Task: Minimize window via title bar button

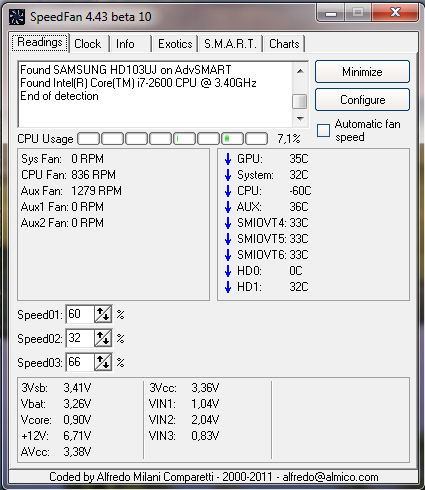Action: click(x=331, y=13)
